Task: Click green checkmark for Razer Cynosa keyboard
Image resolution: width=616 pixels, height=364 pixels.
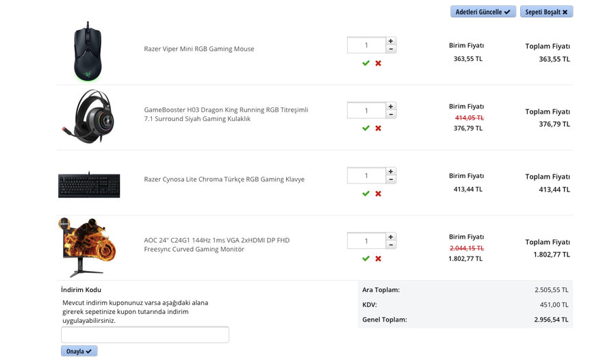Action: tap(365, 194)
